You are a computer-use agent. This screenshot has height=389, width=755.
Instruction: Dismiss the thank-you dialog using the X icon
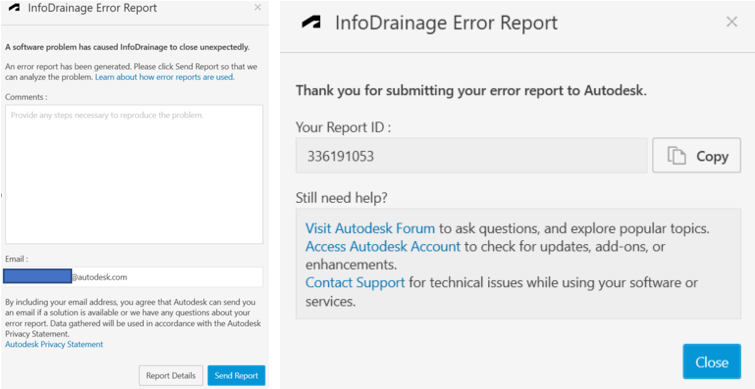coord(731,22)
